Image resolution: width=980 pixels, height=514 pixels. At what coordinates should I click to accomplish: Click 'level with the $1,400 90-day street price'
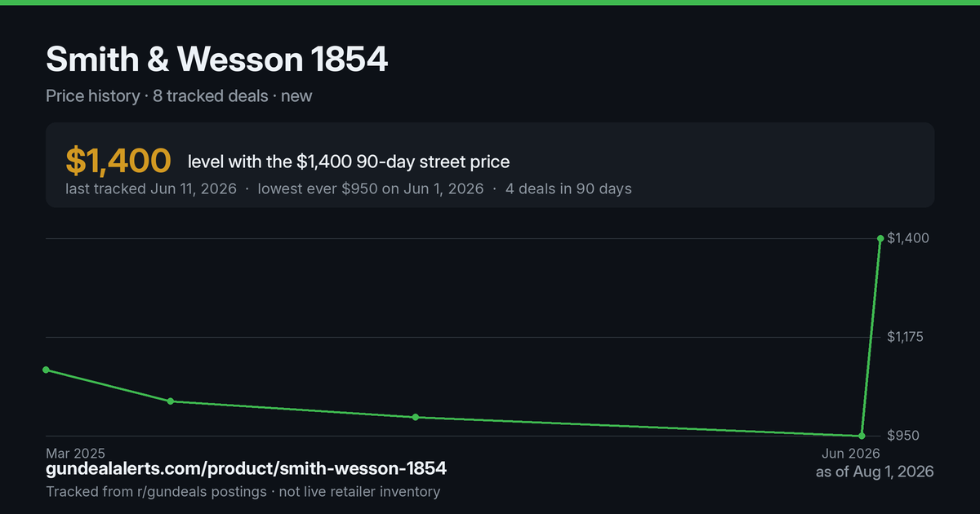(349, 162)
